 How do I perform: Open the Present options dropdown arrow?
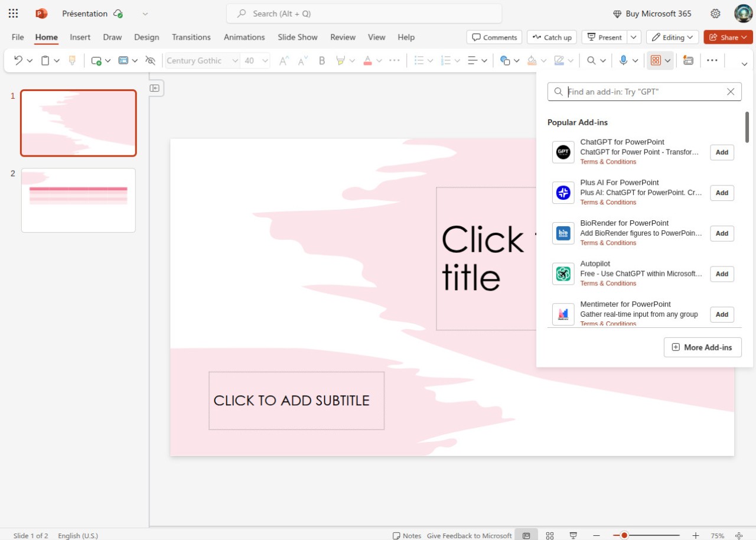coord(634,37)
